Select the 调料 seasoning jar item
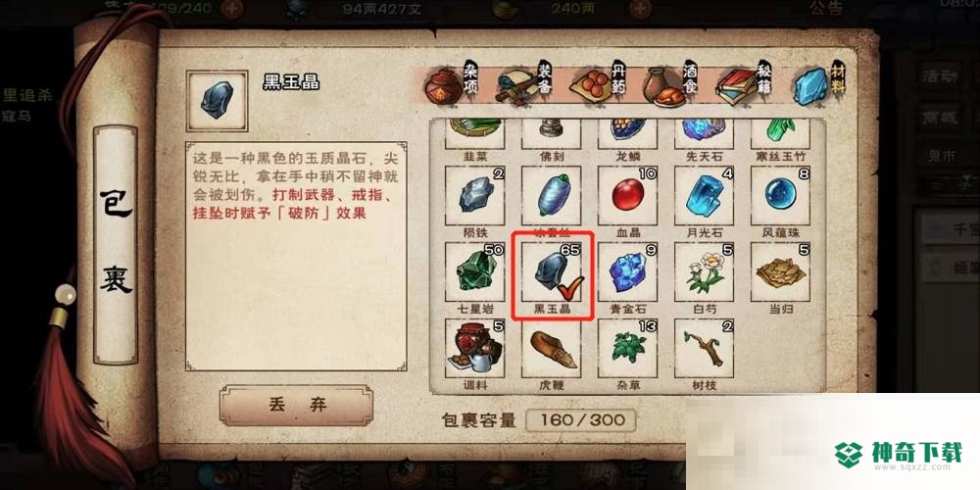The height and width of the screenshot is (490, 980). coord(475,348)
